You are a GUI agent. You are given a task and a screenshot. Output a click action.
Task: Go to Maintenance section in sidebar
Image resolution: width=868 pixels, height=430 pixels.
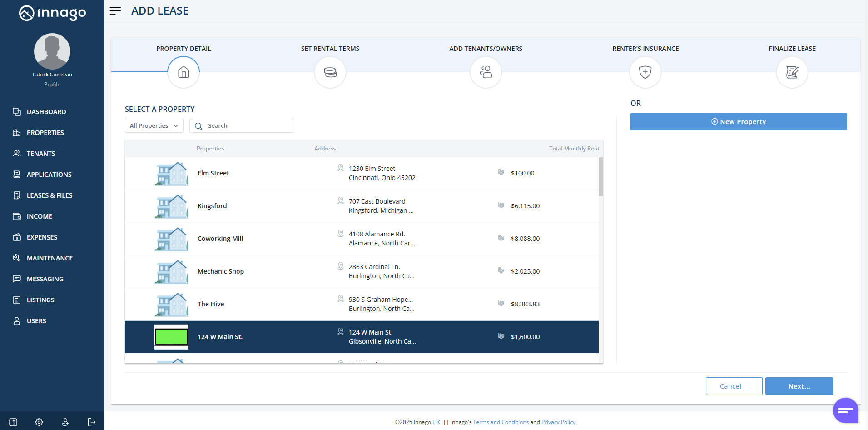50,258
